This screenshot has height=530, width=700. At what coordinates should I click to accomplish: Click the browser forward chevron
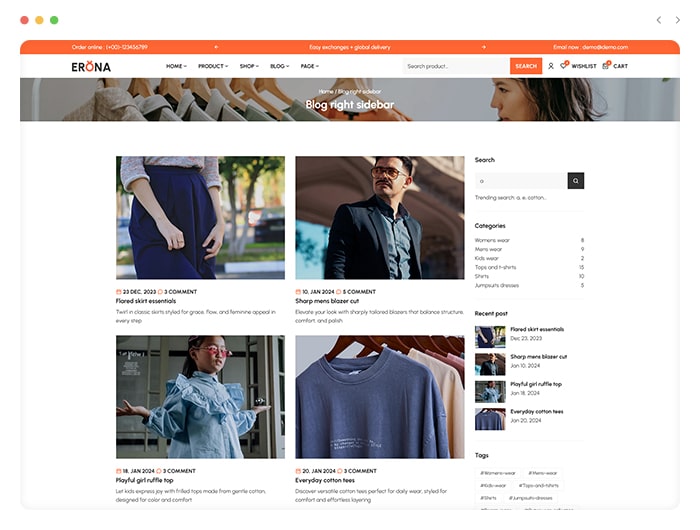point(675,20)
